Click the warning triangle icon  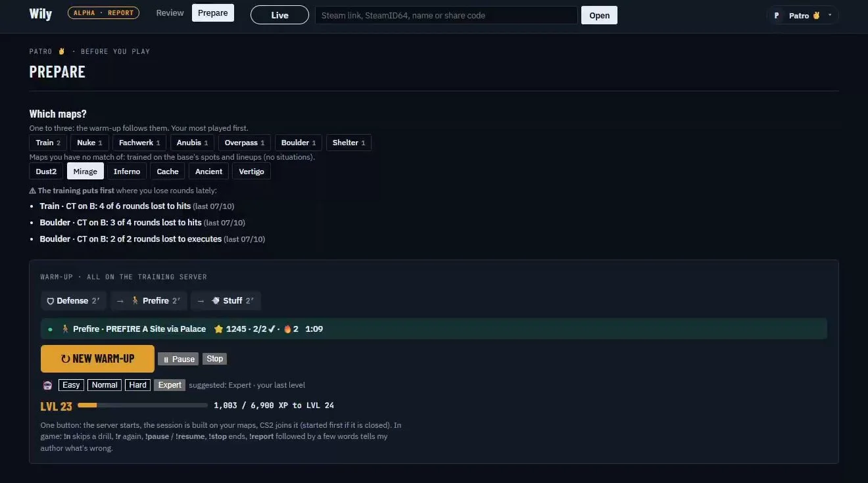[x=33, y=191]
